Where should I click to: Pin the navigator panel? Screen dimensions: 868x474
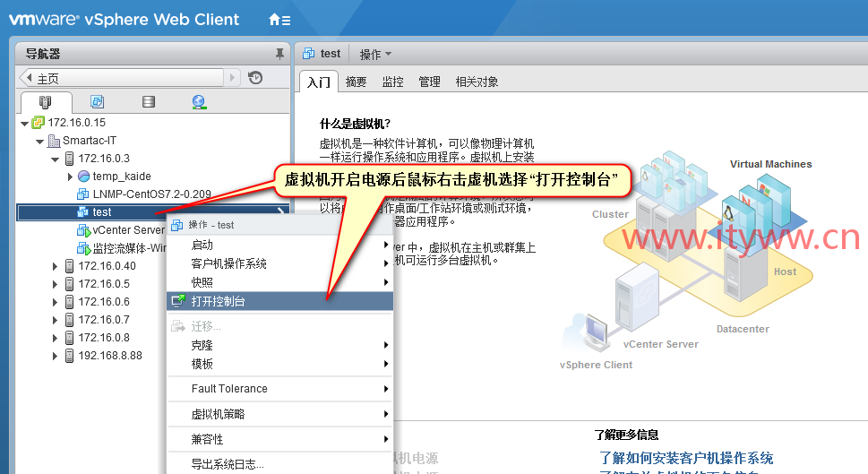tap(279, 54)
